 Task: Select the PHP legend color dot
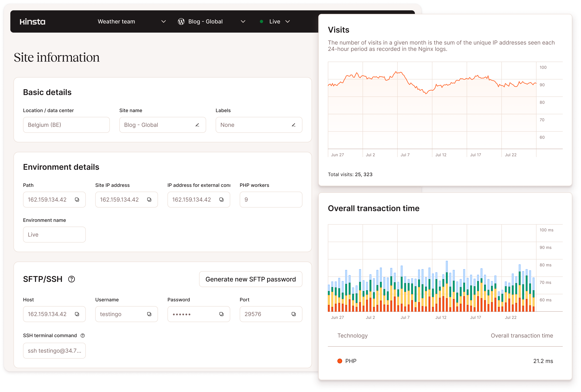pyautogui.click(x=340, y=361)
